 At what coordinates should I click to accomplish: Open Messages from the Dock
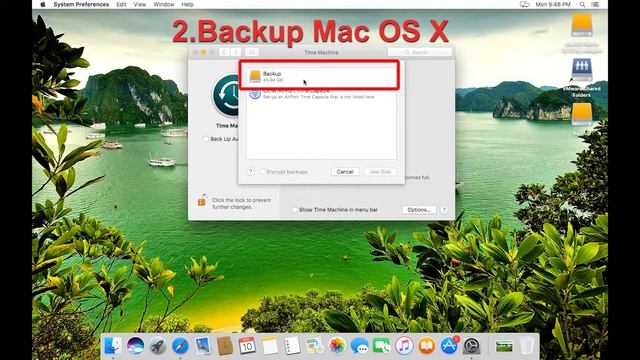click(x=359, y=346)
